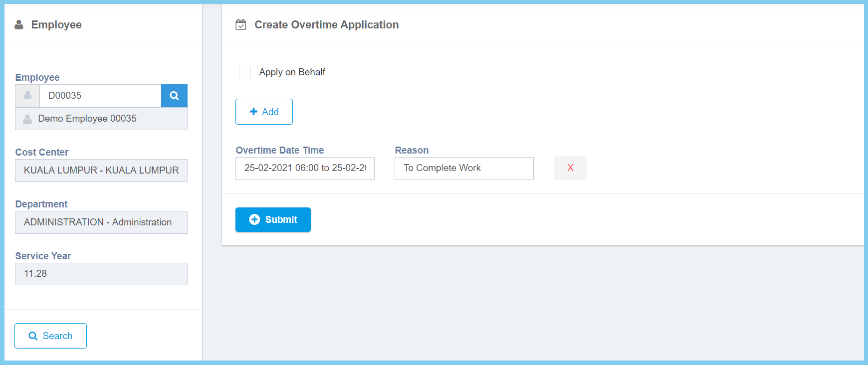Tick the Apply on Behalf checkbox
This screenshot has height=365, width=868.
[x=245, y=72]
